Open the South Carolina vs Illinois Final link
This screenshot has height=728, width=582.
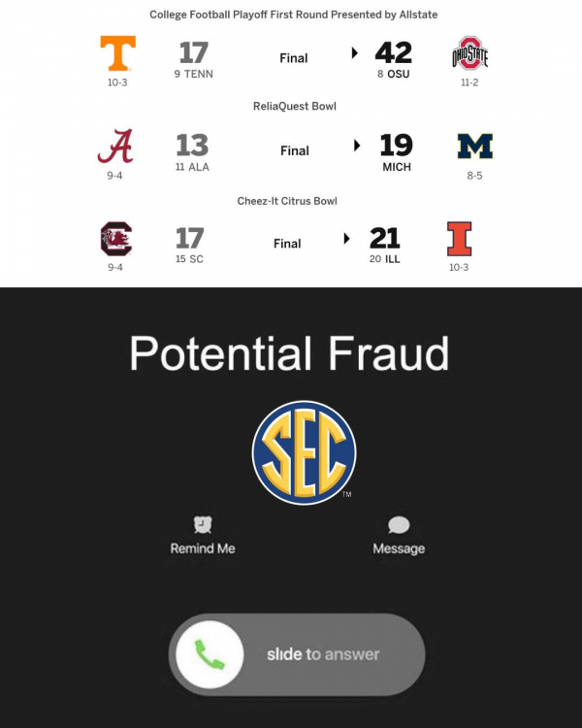287,244
